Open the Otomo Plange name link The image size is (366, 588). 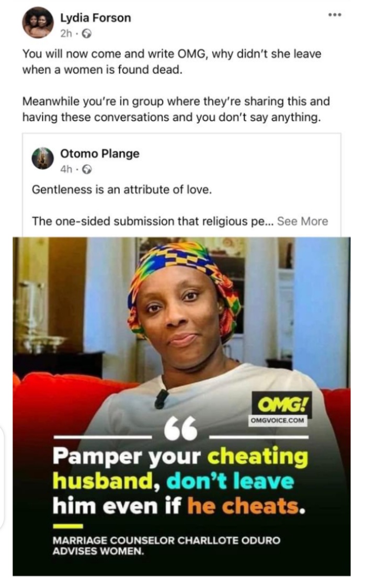point(100,154)
